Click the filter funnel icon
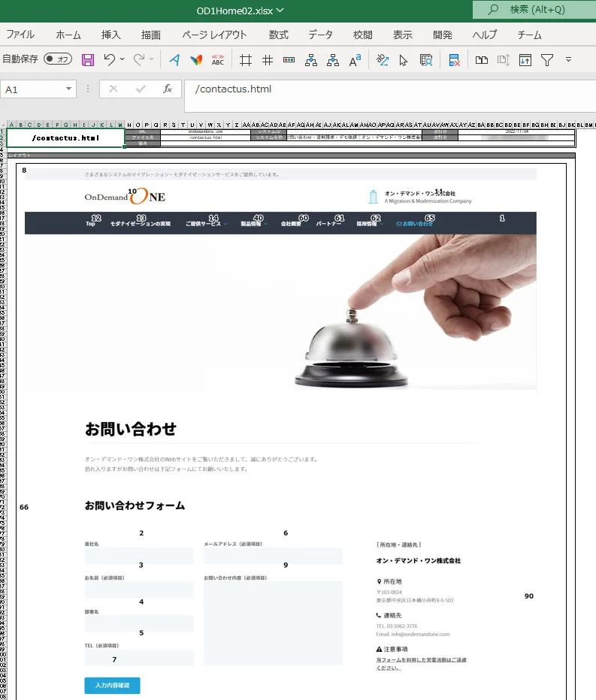The height and width of the screenshot is (700, 596). [547, 60]
